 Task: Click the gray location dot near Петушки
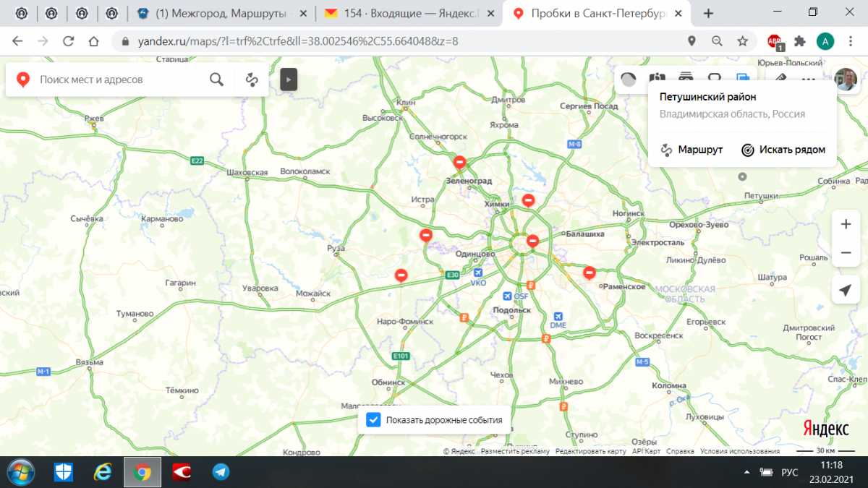(742, 176)
